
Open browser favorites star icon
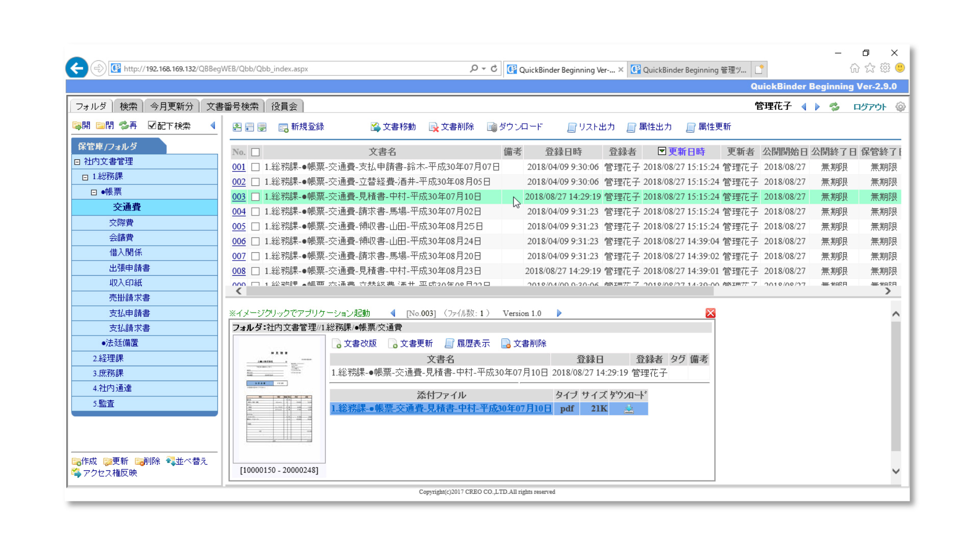(870, 68)
